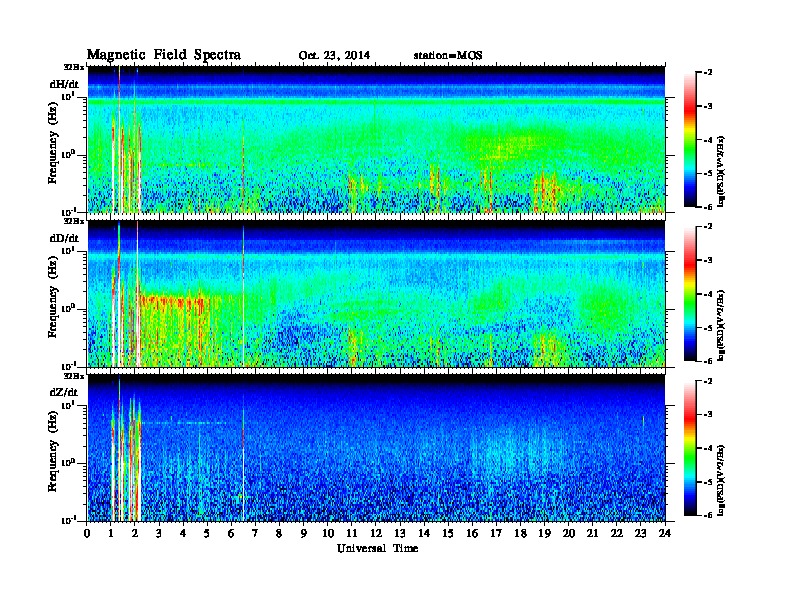Viewport: 792px width, 612px height.
Task: Click hour 11 on the Universal Time axis
Action: (352, 533)
